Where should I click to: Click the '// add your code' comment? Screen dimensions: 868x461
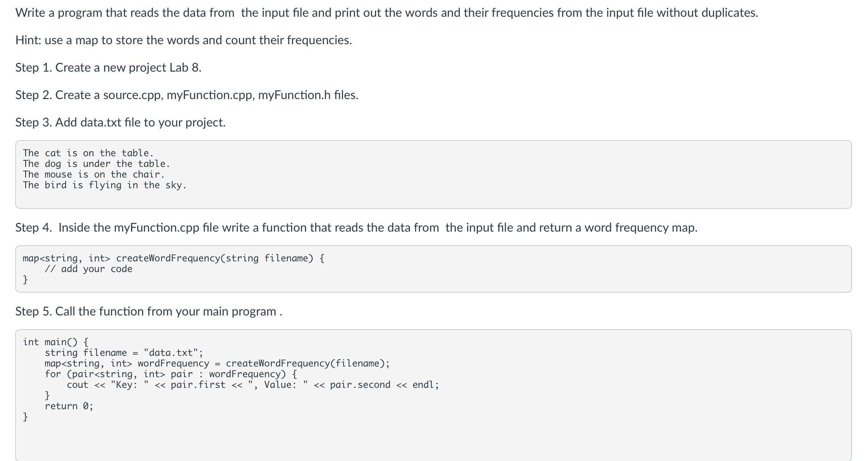coord(88,269)
